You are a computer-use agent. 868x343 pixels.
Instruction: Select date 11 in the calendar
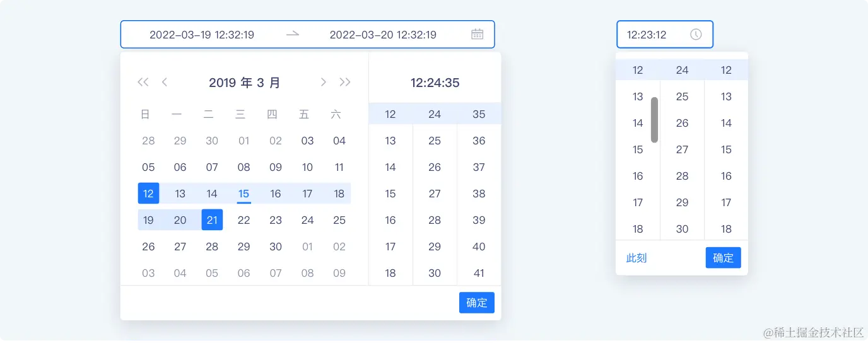coord(339,167)
